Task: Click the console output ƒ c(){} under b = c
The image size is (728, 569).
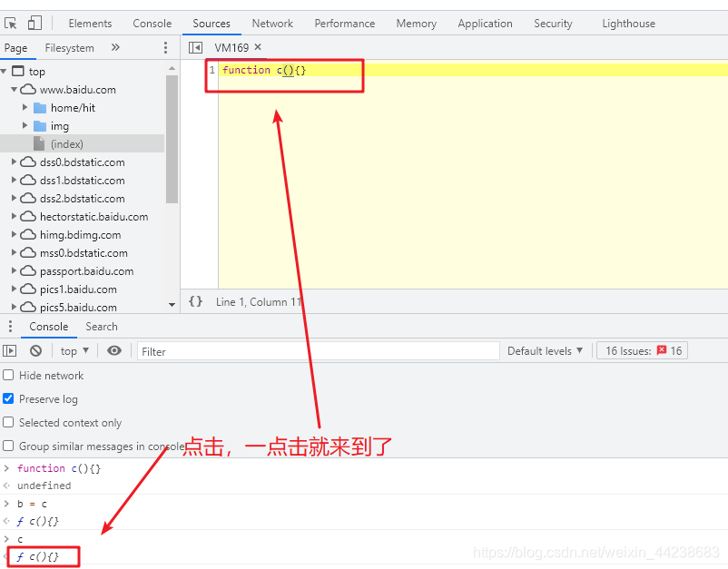Action: (37, 521)
